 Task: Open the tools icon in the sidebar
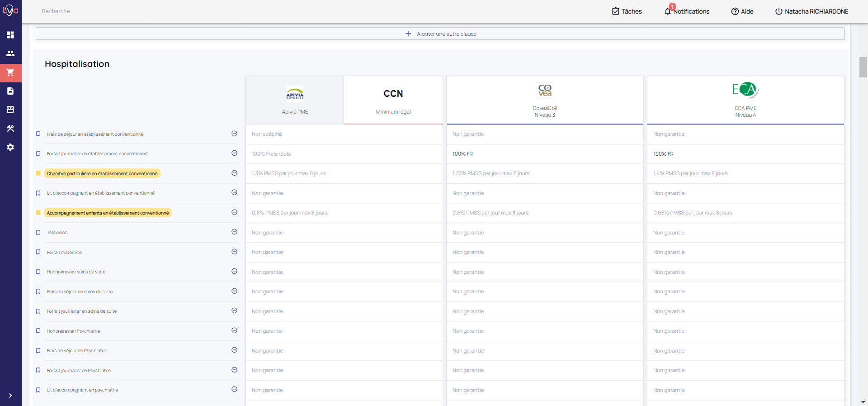point(10,129)
